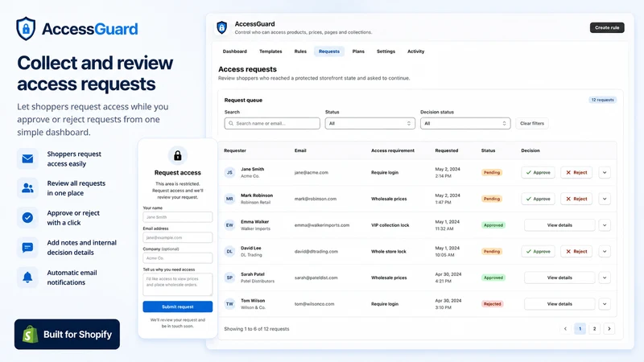Expand David Lee row details chevron
The width and height of the screenshot is (644, 362).
[x=605, y=251]
